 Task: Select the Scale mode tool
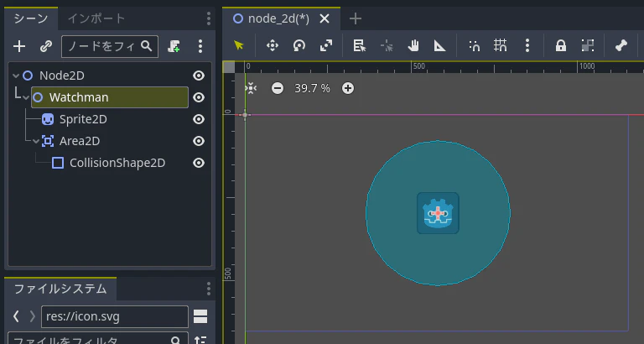326,45
